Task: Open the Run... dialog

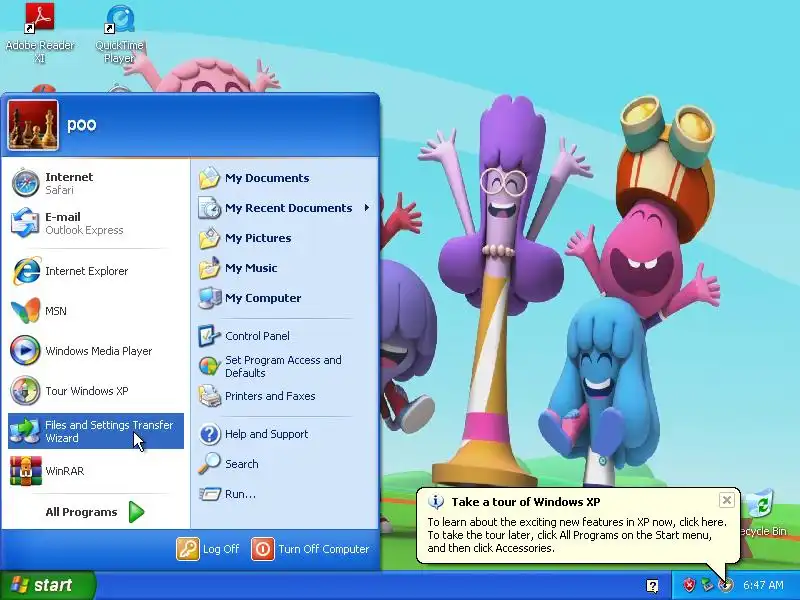Action: [x=286, y=494]
